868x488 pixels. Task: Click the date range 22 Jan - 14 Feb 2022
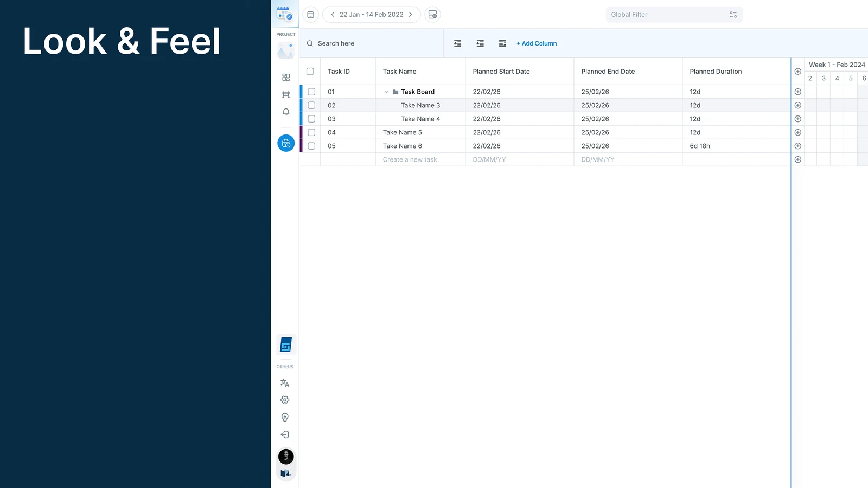click(372, 15)
